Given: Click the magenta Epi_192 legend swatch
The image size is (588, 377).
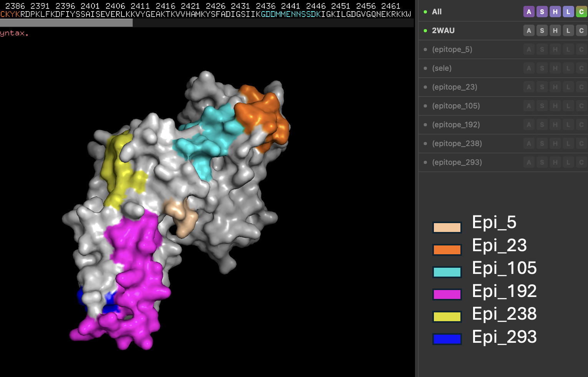Looking at the screenshot, I should [447, 295].
